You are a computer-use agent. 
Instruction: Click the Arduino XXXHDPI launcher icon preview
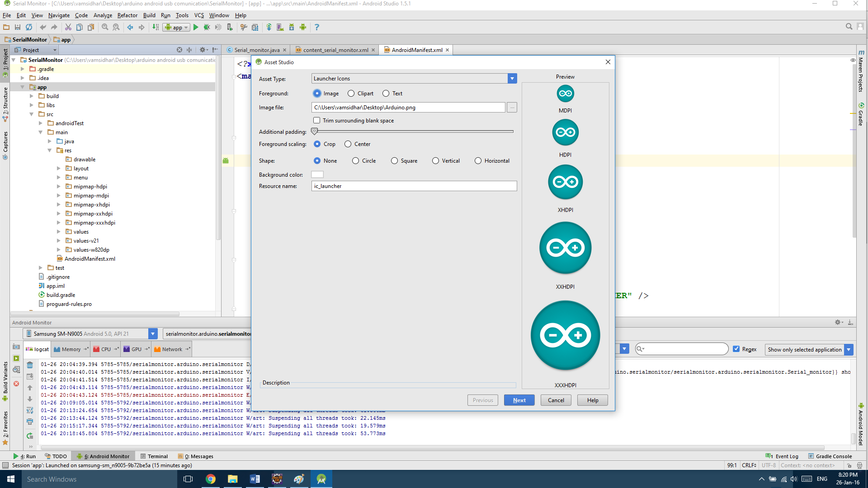565,335
